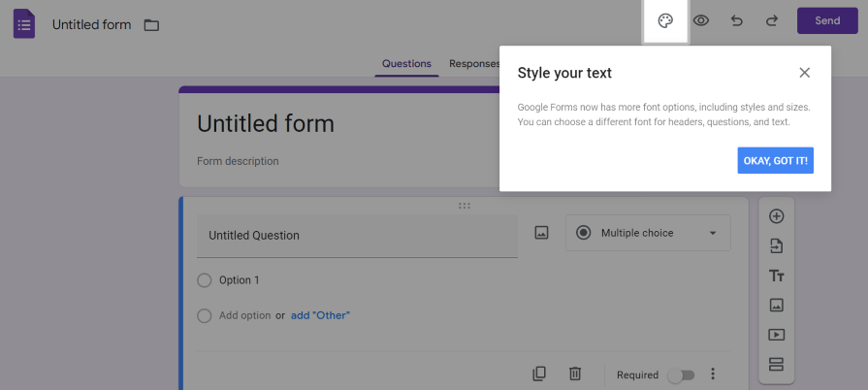Click the Undo arrow icon
This screenshot has width=868, height=390.
pyautogui.click(x=736, y=21)
